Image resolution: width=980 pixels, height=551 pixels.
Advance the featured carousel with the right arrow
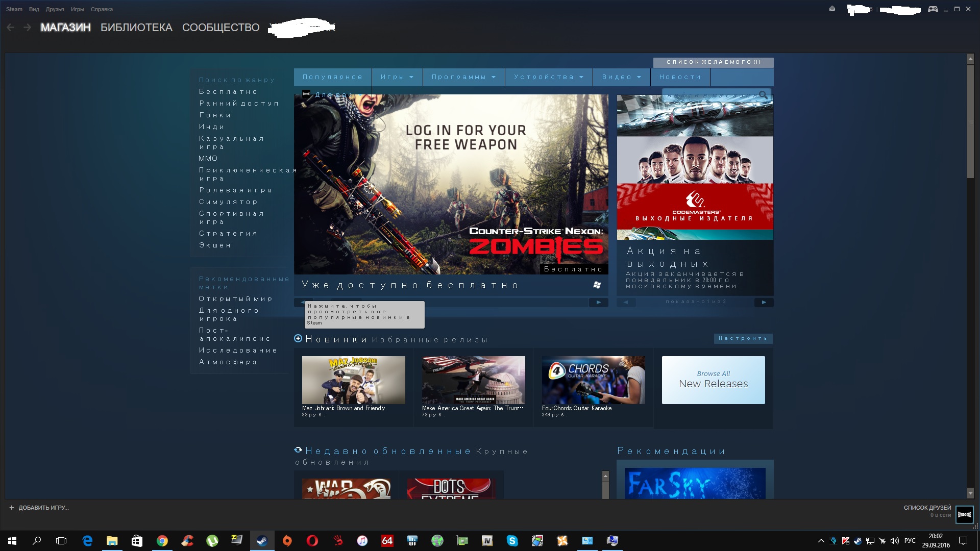pos(599,303)
